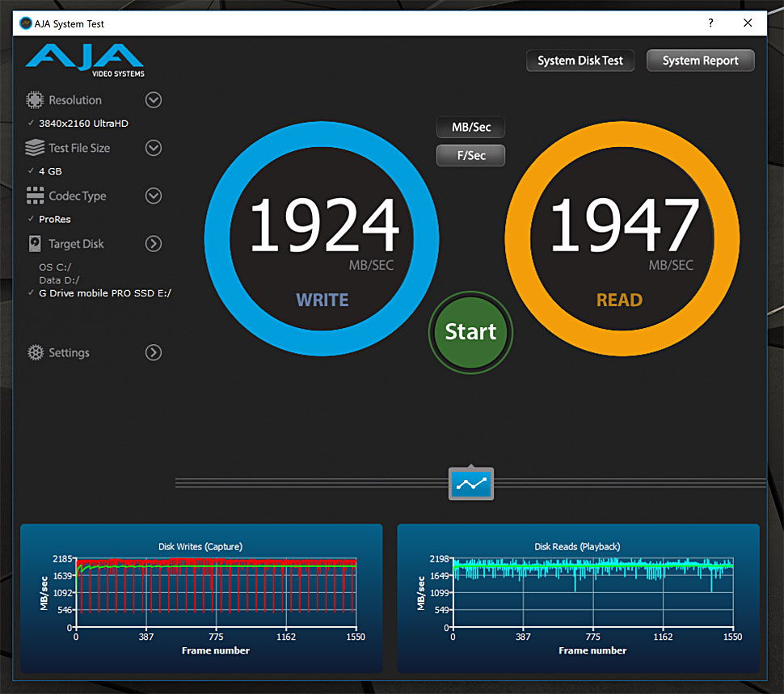The width and height of the screenshot is (784, 694).
Task: Click the 2198 value on reads graph axis
Action: 440,558
